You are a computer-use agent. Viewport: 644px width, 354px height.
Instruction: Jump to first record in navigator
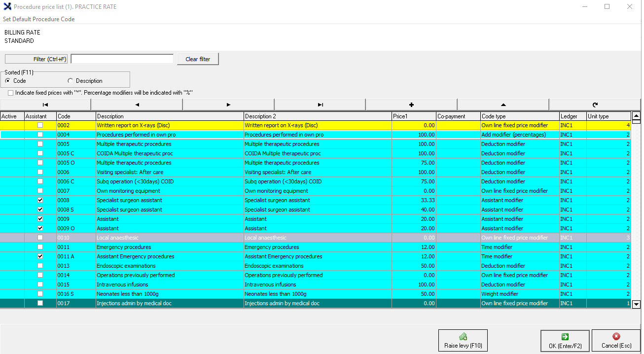(45, 105)
